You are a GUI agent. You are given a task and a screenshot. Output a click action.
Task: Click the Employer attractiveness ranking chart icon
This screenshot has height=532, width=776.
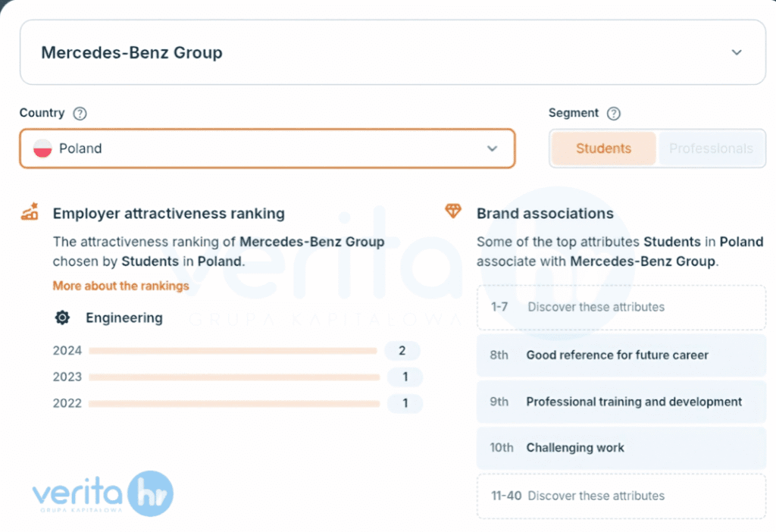pos(30,211)
